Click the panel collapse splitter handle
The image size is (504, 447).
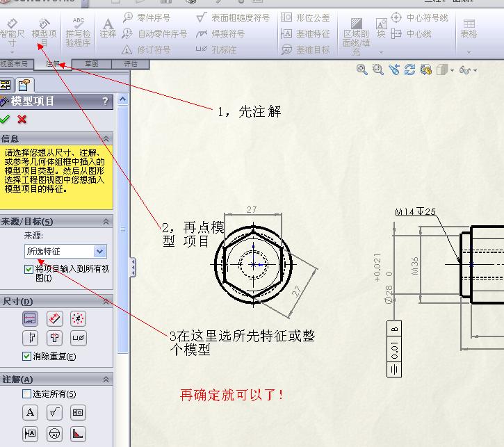pyautogui.click(x=132, y=267)
